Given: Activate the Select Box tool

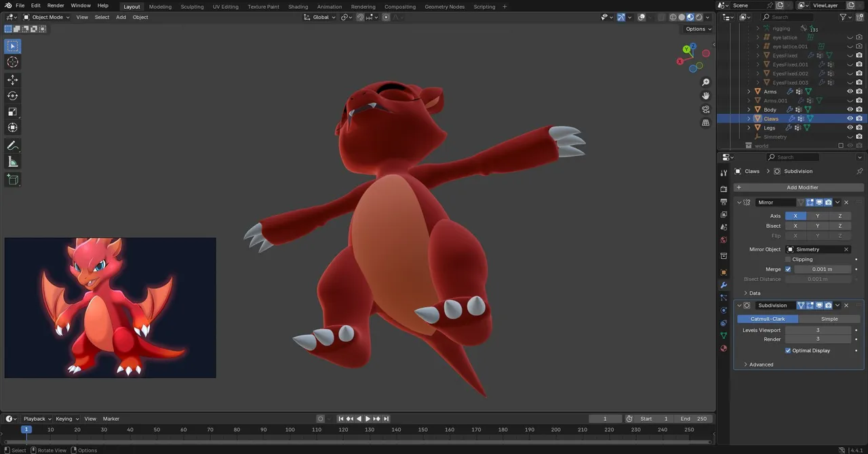Looking at the screenshot, I should pyautogui.click(x=13, y=46).
